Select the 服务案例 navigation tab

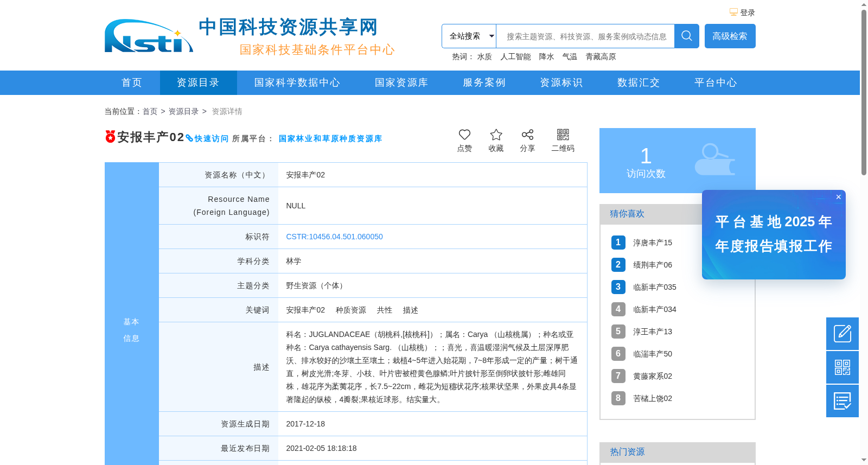point(484,82)
